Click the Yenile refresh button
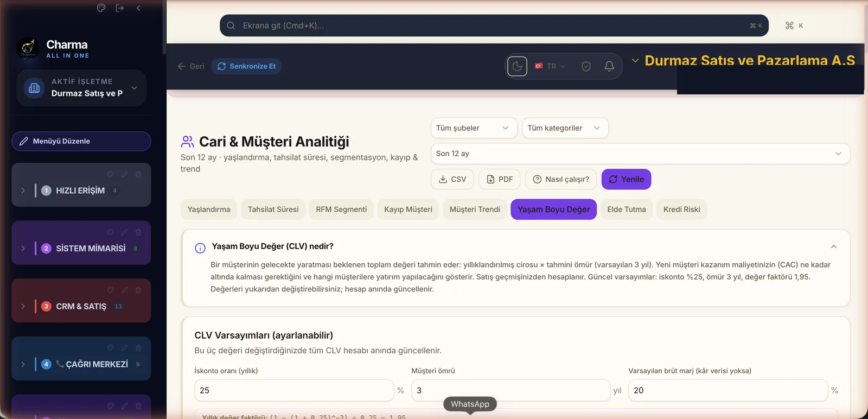 [x=626, y=179]
